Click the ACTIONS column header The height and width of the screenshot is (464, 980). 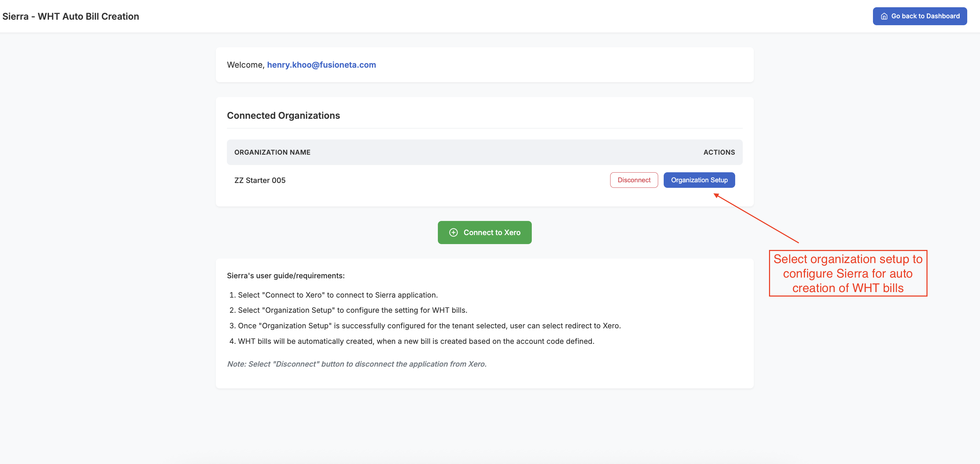point(719,152)
